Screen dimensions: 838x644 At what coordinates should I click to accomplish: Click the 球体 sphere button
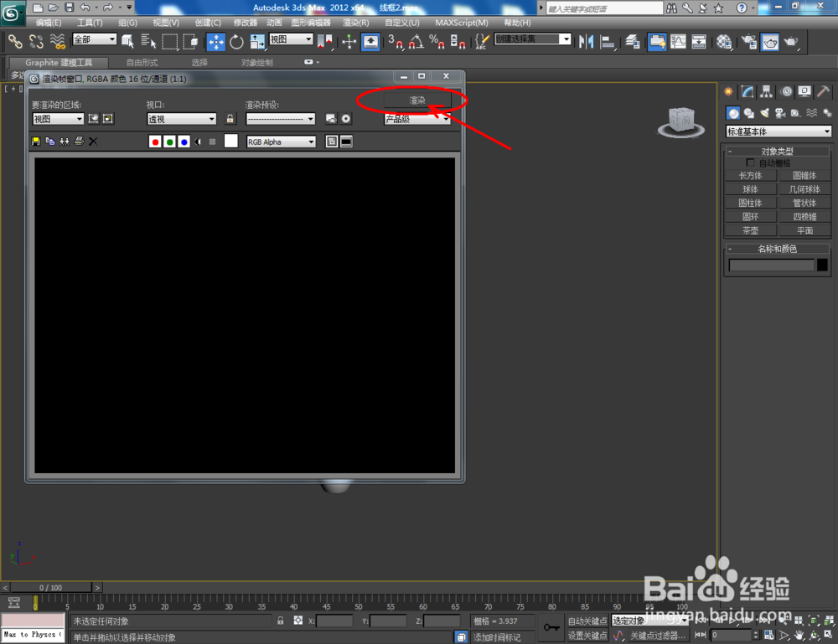750,189
